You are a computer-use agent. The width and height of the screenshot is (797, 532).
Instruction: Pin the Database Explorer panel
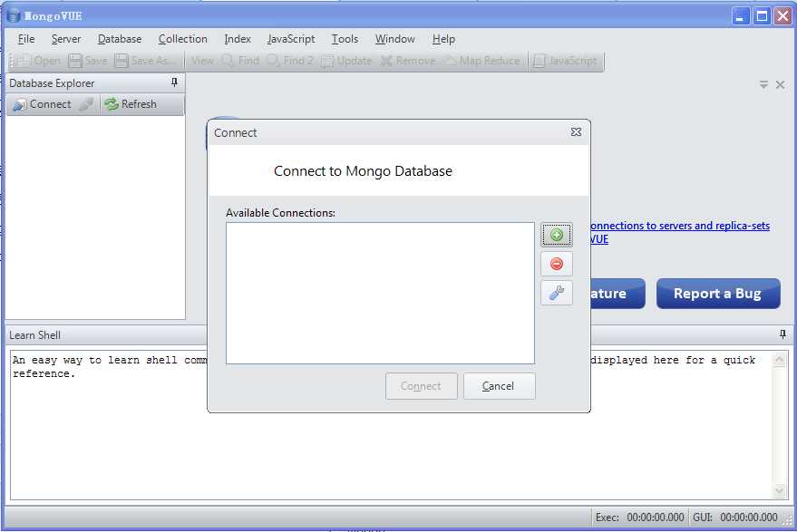174,82
